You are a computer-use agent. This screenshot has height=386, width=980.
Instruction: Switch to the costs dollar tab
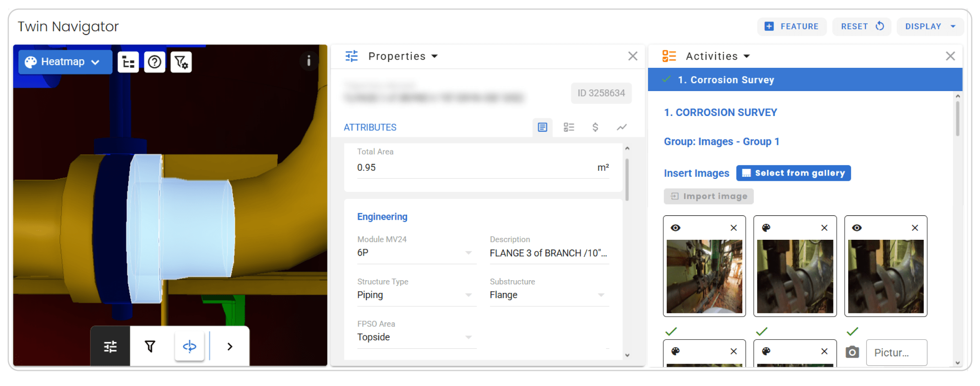(595, 127)
